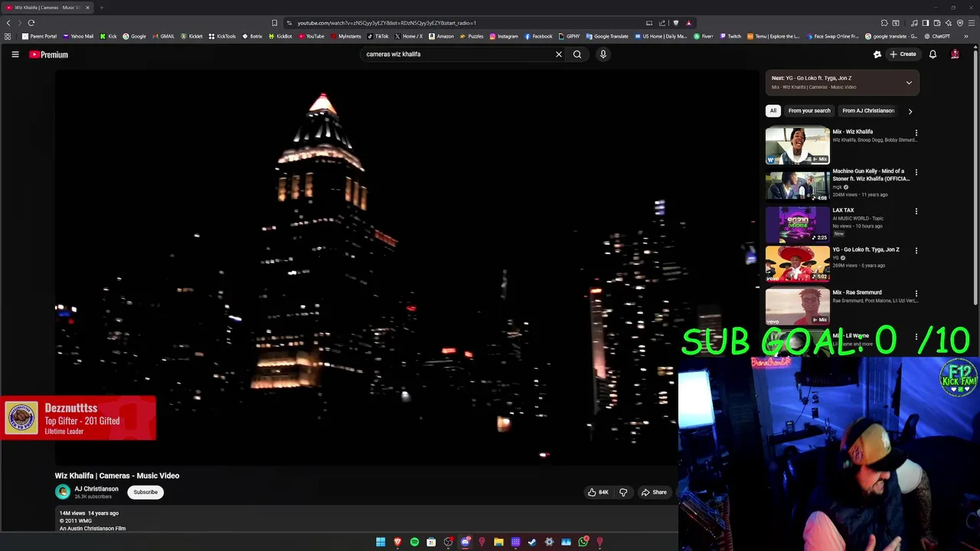This screenshot has width=980, height=551.
Task: Open the Amazon bookmark
Action: pyautogui.click(x=442, y=36)
